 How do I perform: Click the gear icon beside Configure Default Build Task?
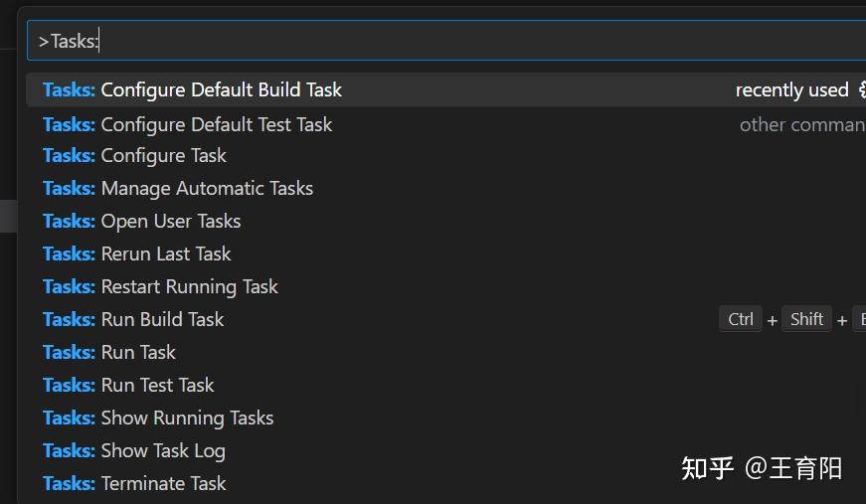(x=861, y=90)
